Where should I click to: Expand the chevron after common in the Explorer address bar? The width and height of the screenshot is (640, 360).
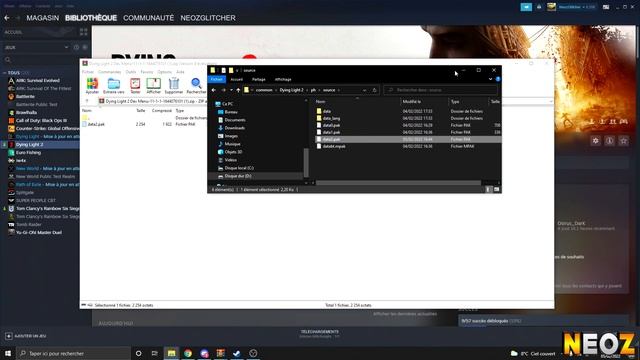click(x=276, y=90)
